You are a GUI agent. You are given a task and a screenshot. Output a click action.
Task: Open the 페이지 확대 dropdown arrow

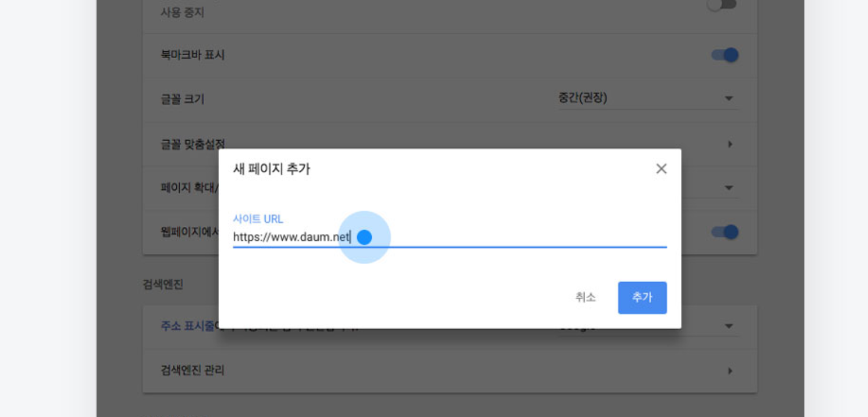coord(729,187)
